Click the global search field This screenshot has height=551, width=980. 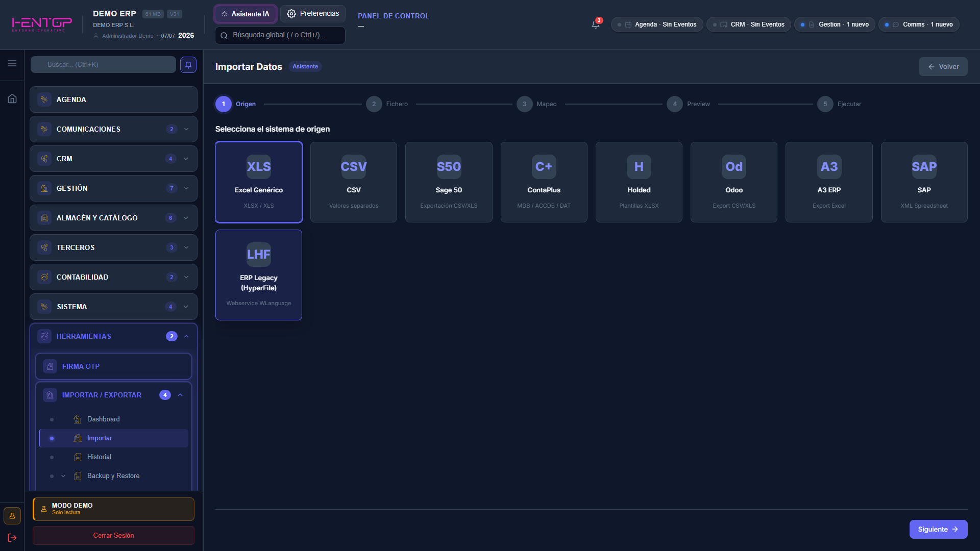click(x=280, y=35)
